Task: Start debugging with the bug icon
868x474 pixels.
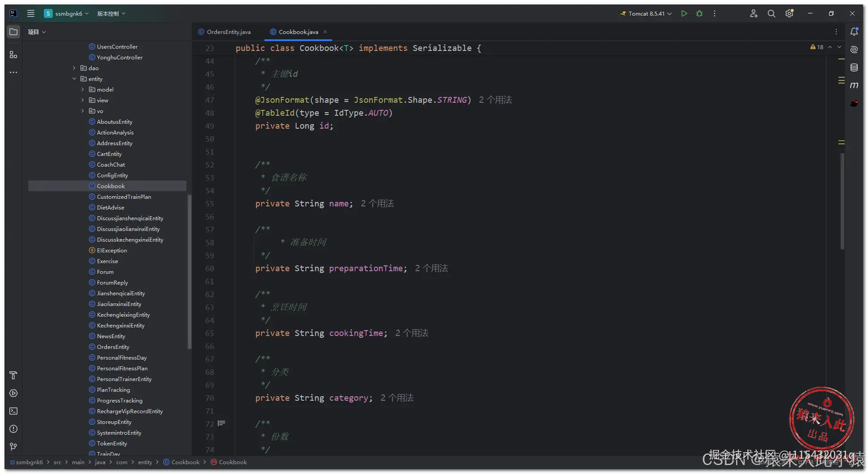Action: (x=699, y=13)
